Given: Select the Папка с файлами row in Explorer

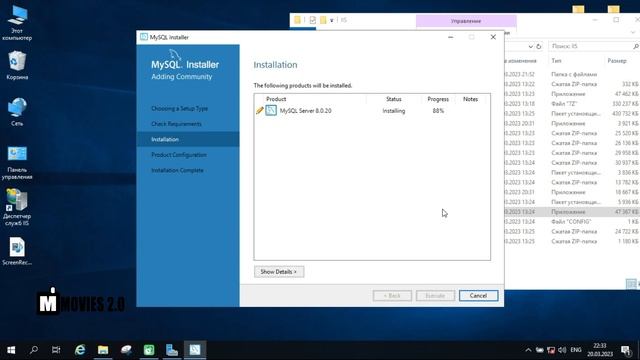Looking at the screenshot, I should 572,74.
